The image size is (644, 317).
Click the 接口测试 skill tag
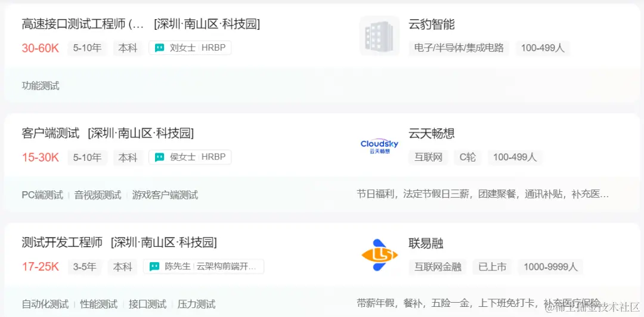coord(147,304)
